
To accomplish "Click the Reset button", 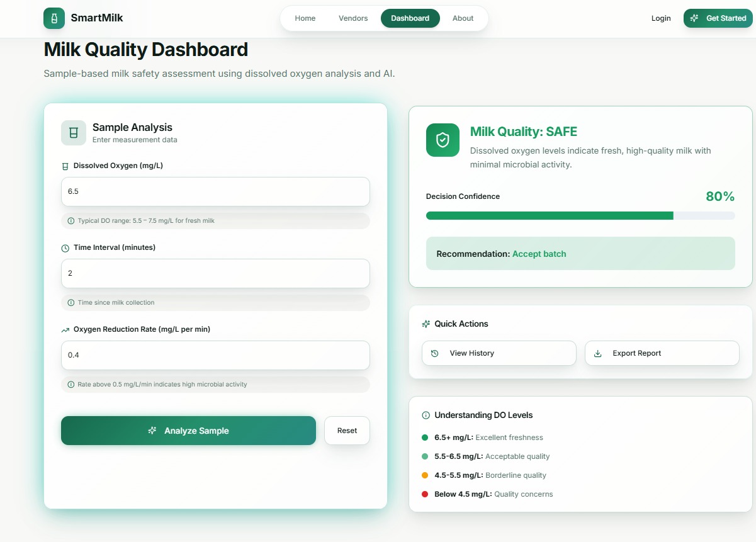I will pyautogui.click(x=347, y=431).
